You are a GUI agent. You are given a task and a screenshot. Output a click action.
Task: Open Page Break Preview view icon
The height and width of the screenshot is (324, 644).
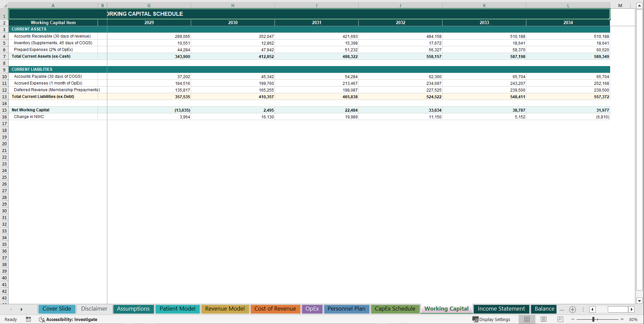pyautogui.click(x=560, y=319)
